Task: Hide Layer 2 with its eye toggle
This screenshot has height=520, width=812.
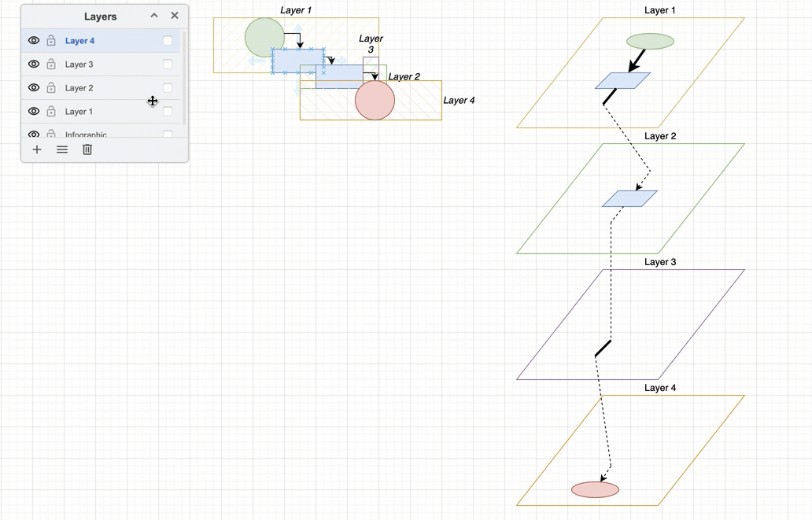Action: point(34,87)
